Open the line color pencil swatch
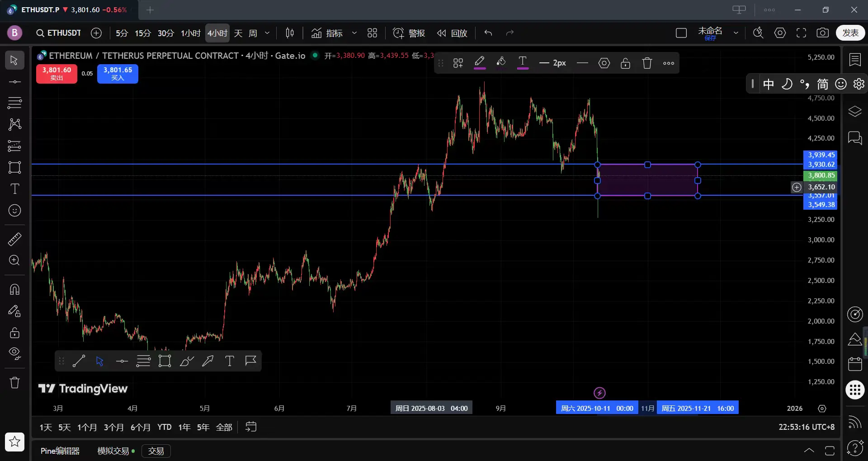The image size is (868, 461). [480, 63]
